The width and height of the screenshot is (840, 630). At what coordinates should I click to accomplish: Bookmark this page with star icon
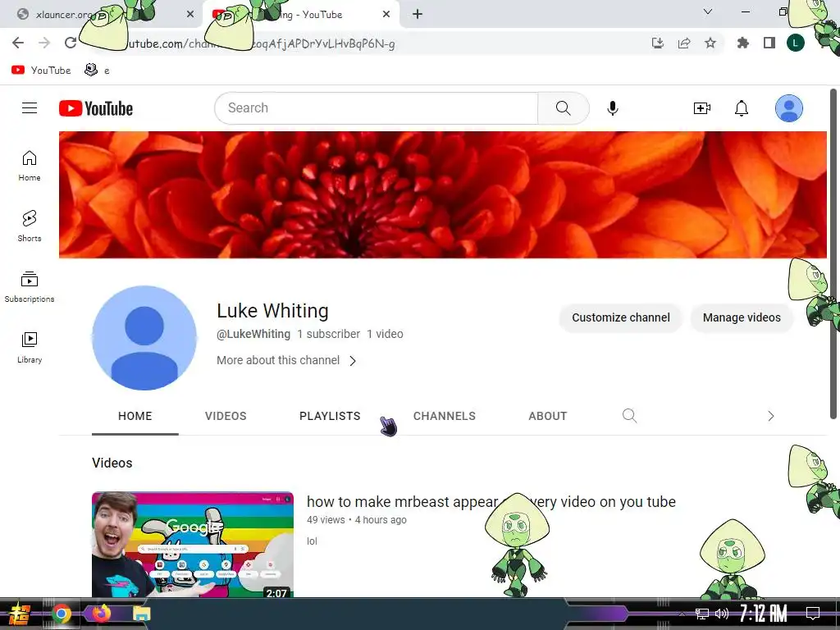tap(710, 43)
